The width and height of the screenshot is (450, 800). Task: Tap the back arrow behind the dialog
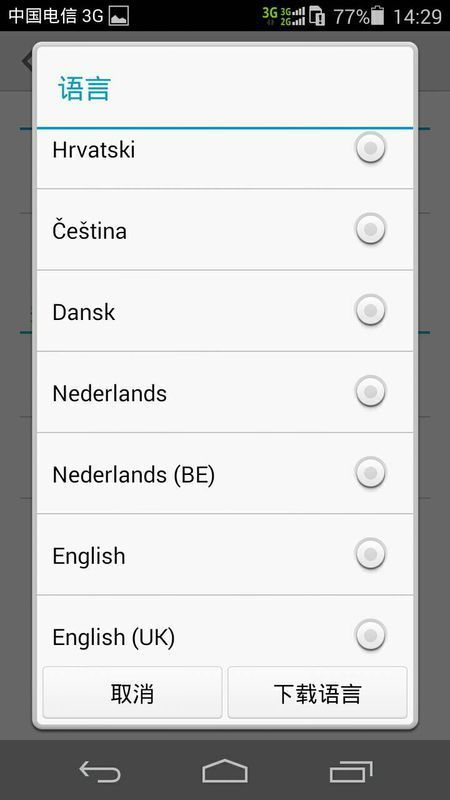[27, 62]
